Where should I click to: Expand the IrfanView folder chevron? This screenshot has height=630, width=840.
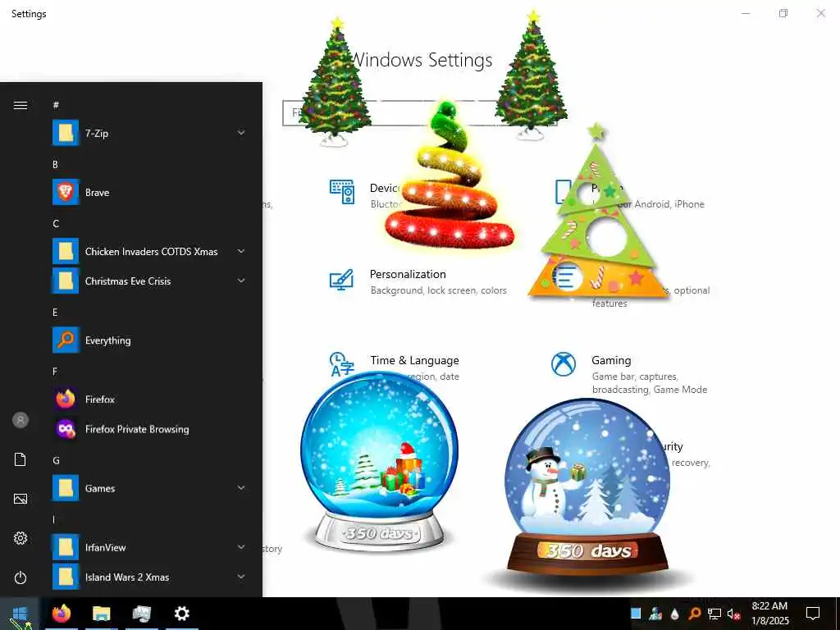pos(241,547)
